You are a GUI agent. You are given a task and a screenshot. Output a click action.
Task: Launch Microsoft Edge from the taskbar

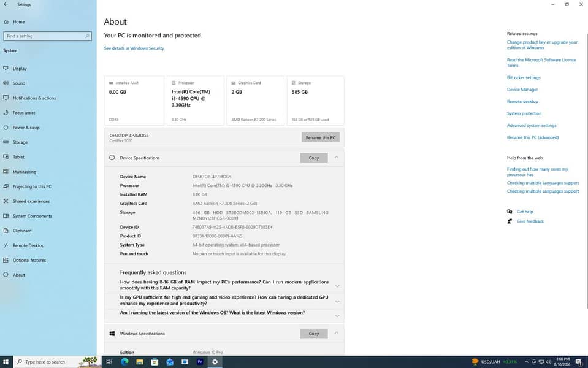124,362
